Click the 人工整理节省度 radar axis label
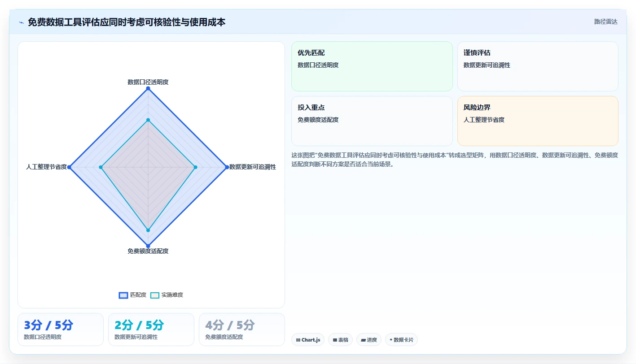 coord(46,167)
